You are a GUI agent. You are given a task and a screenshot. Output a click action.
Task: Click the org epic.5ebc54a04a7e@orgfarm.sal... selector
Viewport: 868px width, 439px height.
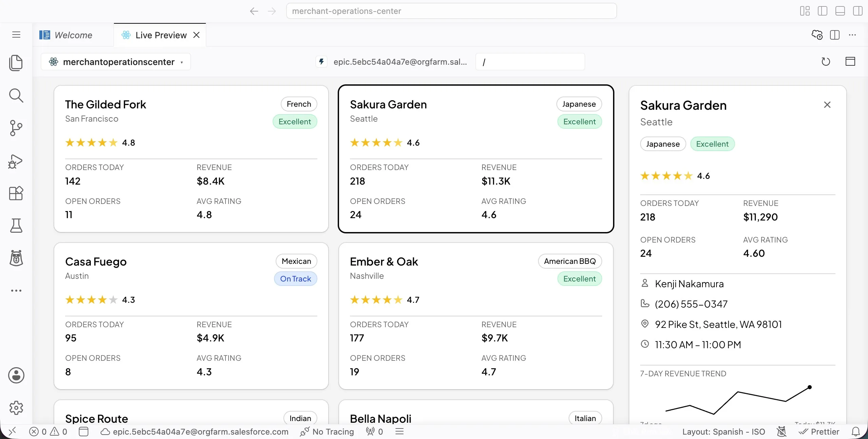[392, 62]
